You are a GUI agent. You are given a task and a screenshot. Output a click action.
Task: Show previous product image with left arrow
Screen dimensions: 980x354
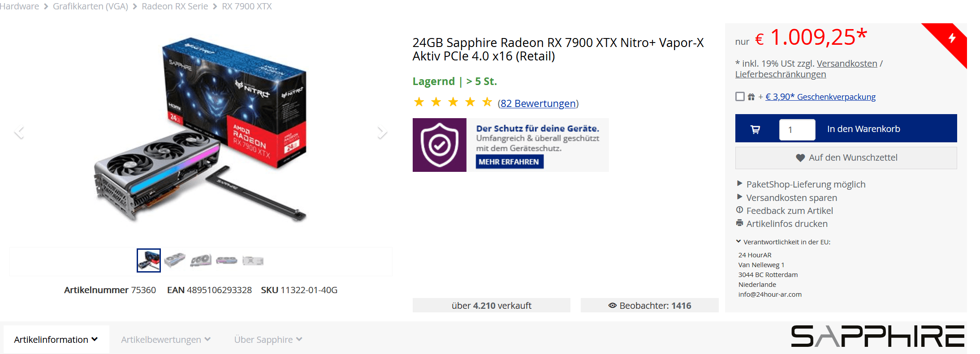pos(19,132)
